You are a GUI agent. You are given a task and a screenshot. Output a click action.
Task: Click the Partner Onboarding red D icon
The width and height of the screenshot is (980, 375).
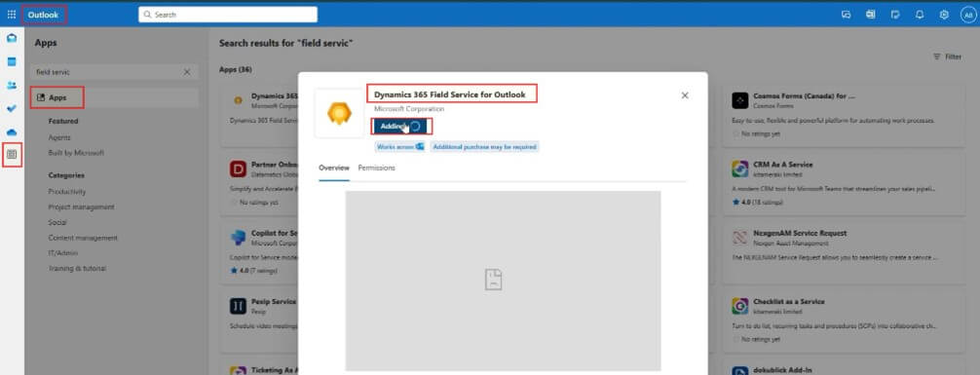coord(238,169)
